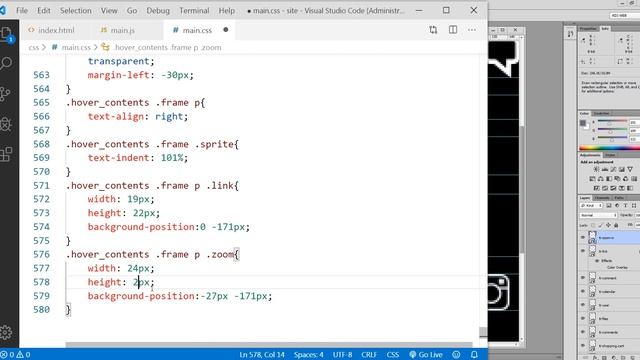Open the Extensions view

(6, 154)
